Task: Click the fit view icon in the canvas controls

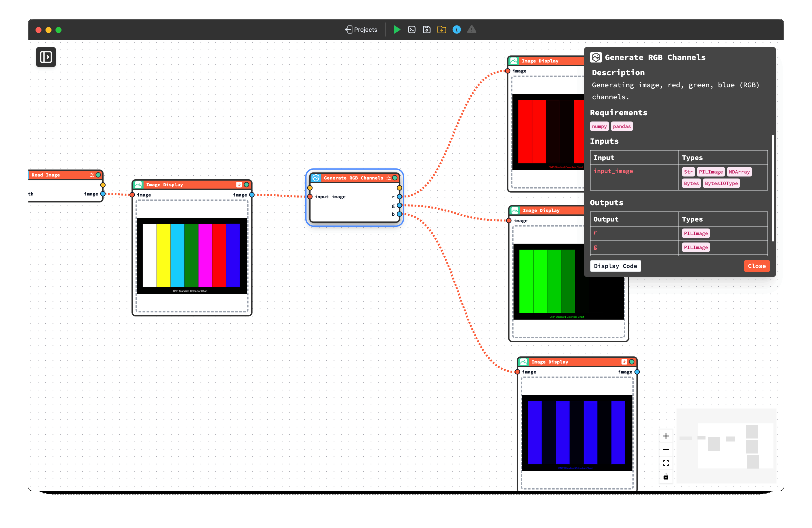Action: [x=666, y=463]
